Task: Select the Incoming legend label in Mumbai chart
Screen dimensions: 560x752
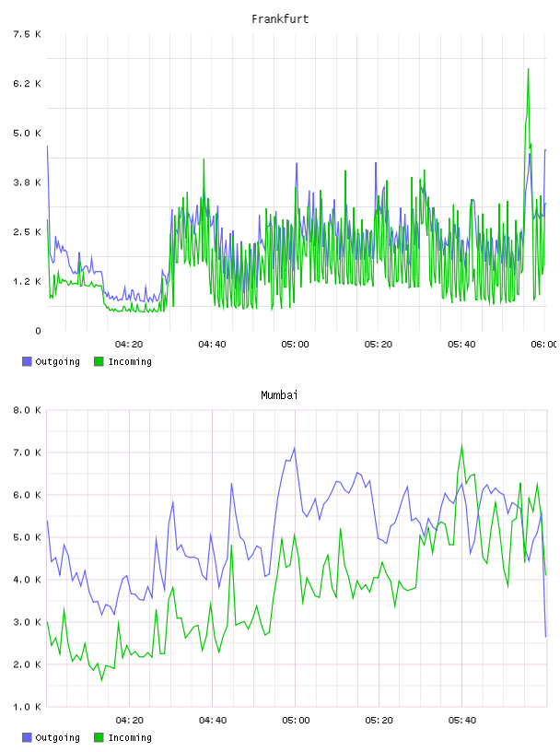Action: (x=130, y=737)
